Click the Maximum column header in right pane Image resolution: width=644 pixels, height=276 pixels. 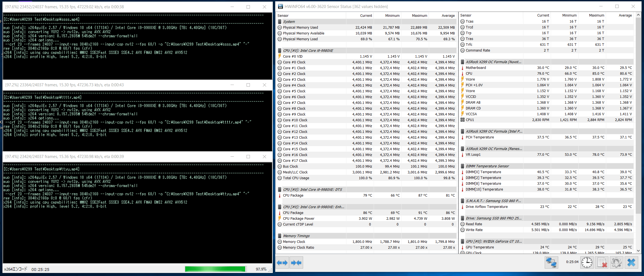point(592,15)
